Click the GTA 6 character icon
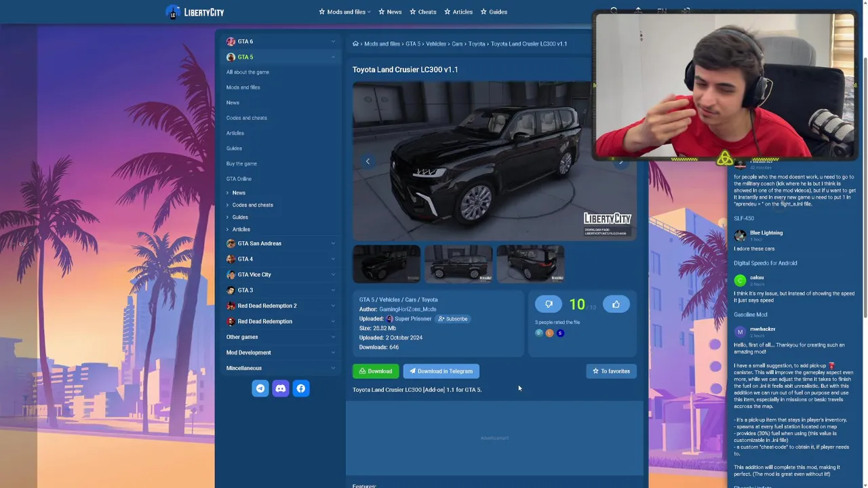Viewport: 868px width, 488px height. coord(231,41)
